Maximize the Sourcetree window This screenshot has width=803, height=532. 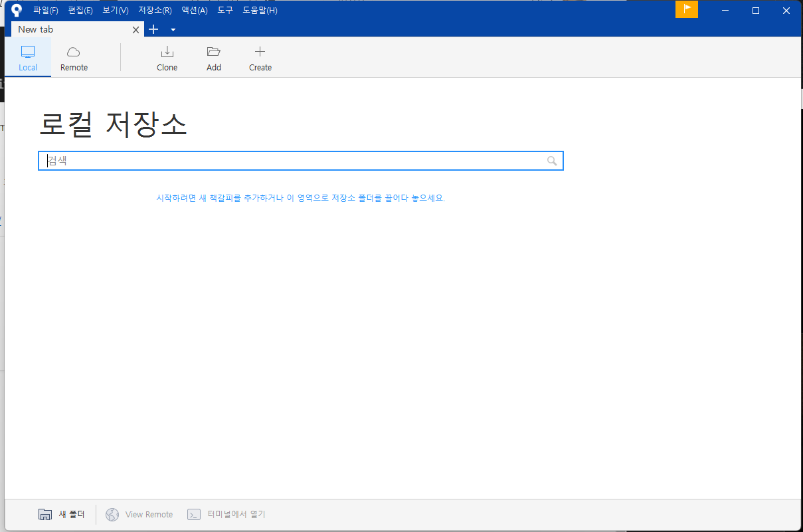756,10
